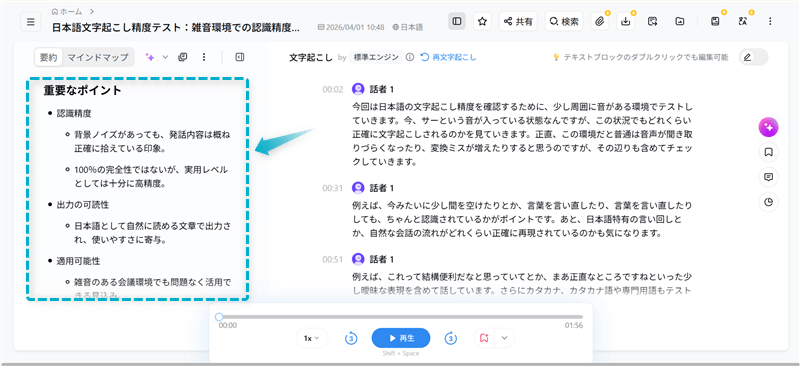Open the comments icon on right sidebar

768,177
